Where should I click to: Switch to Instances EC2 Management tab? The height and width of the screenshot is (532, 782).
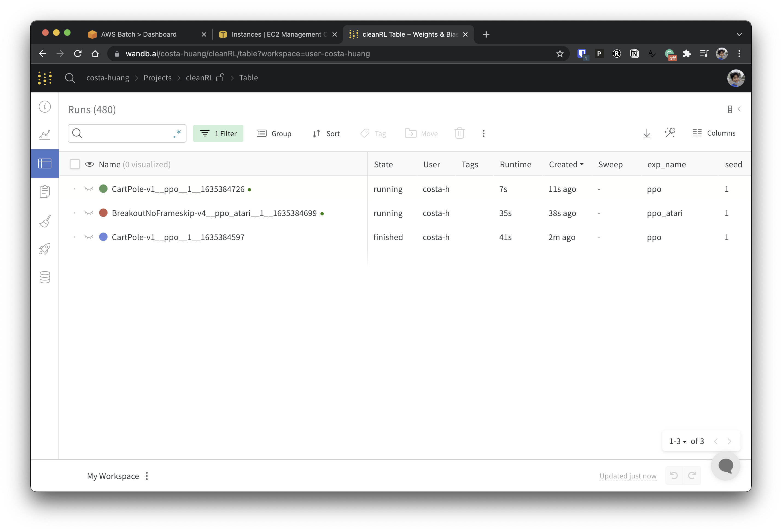tap(276, 34)
